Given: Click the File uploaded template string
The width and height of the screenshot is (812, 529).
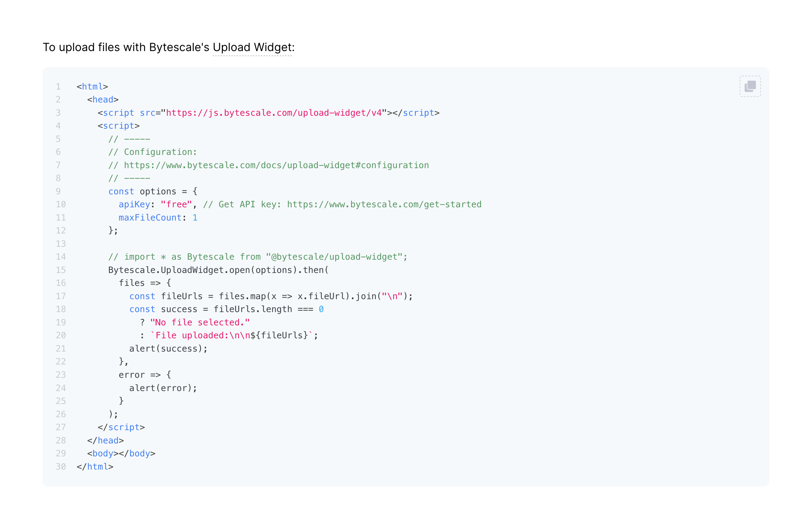Looking at the screenshot, I should (x=231, y=336).
